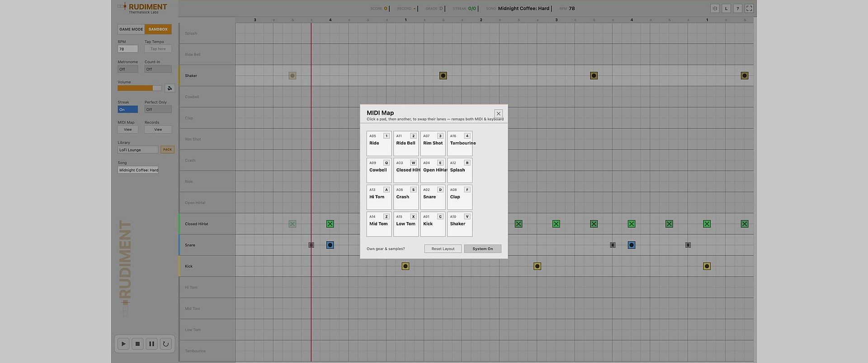Click the Kick lane label

[x=189, y=266]
